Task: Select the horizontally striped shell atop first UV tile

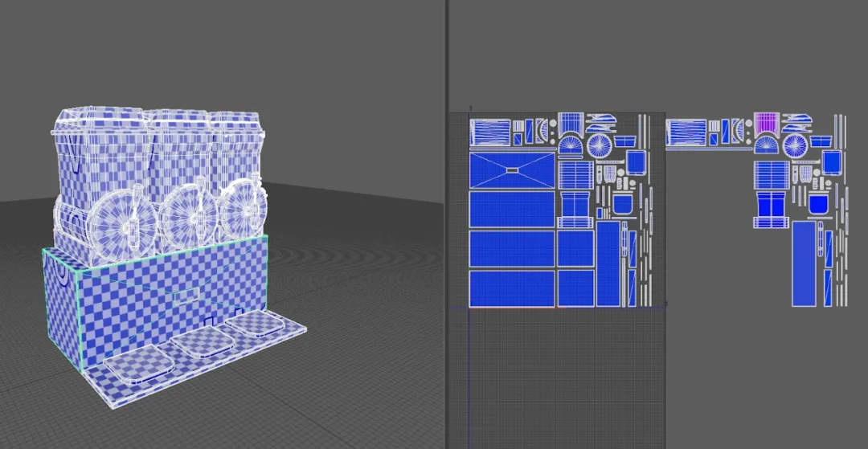Action: (490, 133)
